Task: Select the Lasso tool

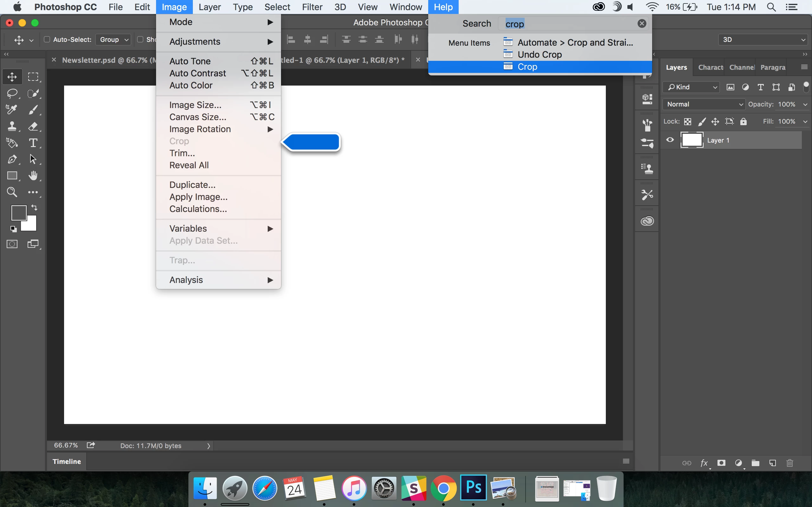Action: 12,93
